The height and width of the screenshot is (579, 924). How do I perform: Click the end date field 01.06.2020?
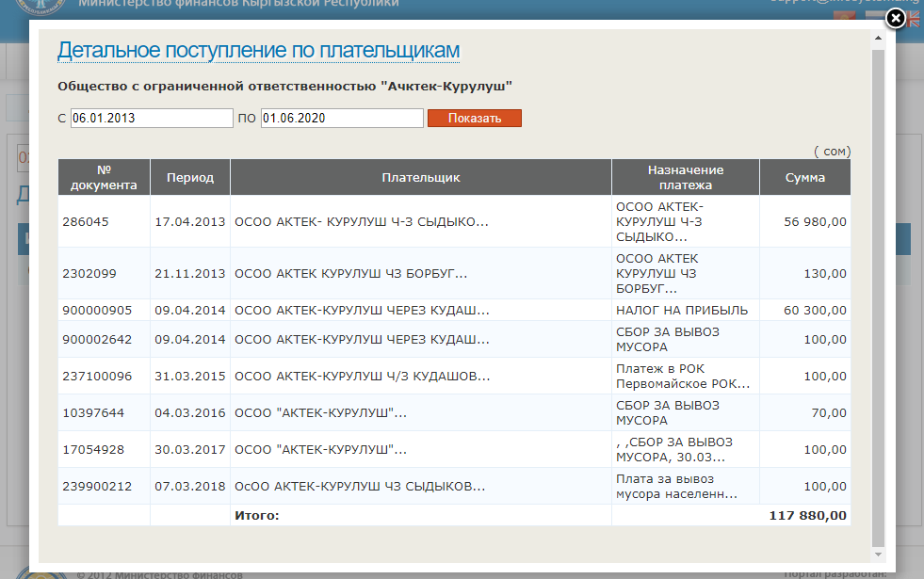(341, 119)
